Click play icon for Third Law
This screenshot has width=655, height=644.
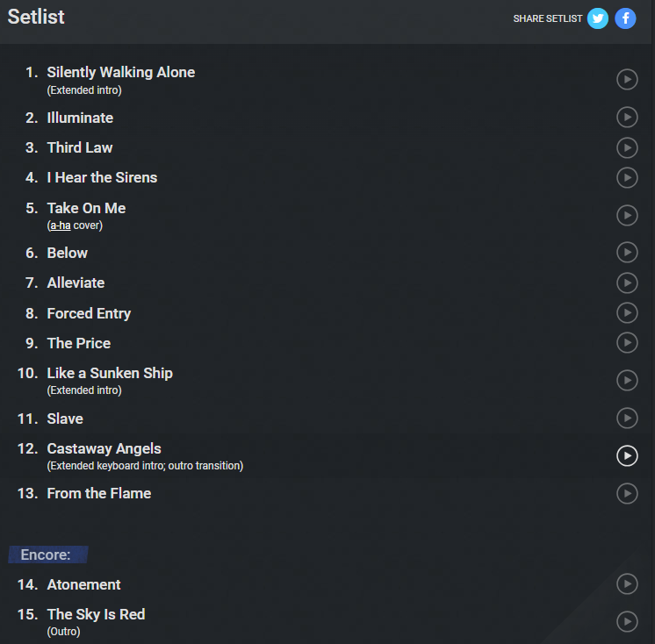(x=627, y=147)
